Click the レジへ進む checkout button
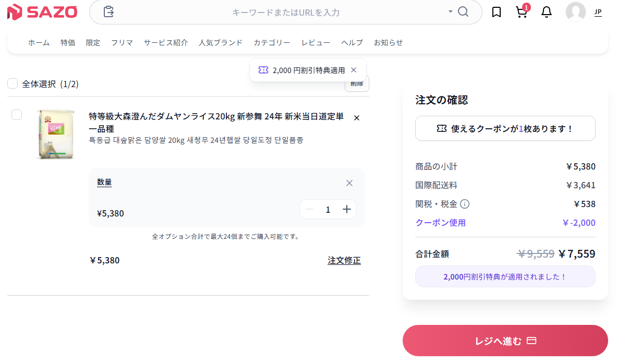The width and height of the screenshot is (629, 364). [x=505, y=341]
